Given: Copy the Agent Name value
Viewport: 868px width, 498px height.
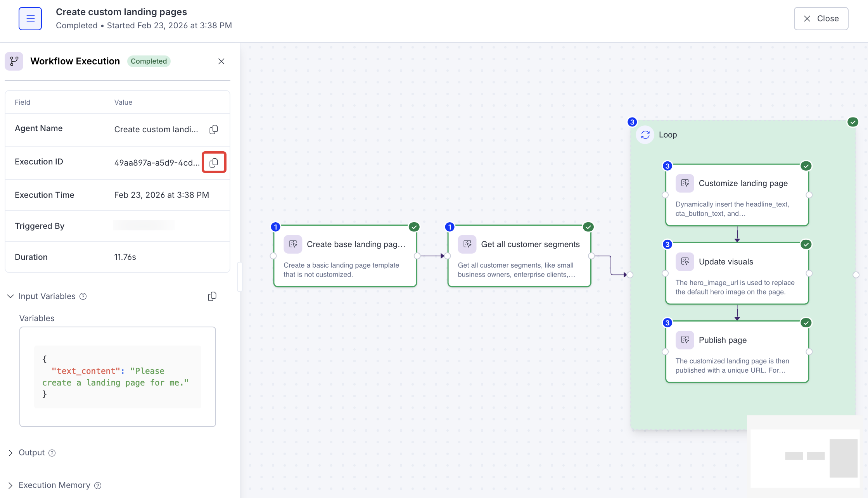Looking at the screenshot, I should [x=213, y=129].
